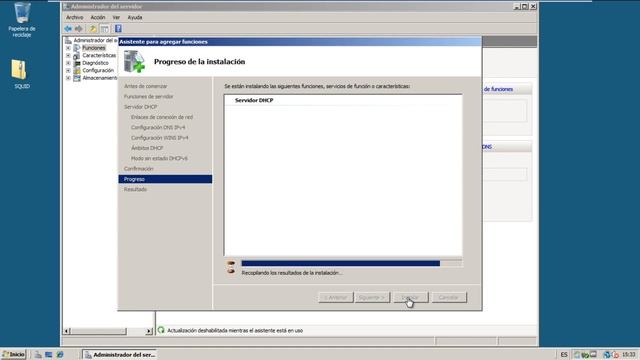The image size is (640, 360).
Task: Open the Ver menu
Action: 116,18
